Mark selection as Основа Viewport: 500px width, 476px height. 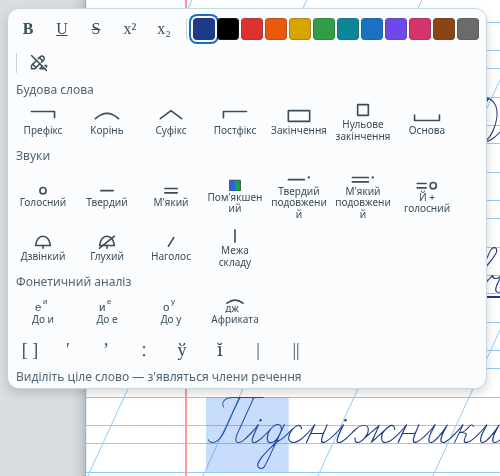pos(427,123)
